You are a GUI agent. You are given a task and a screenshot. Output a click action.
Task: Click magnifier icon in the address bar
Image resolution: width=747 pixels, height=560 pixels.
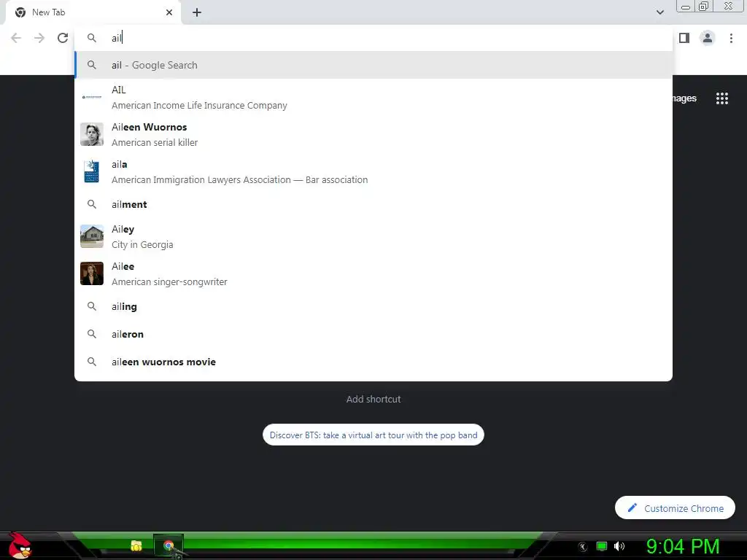92,38
